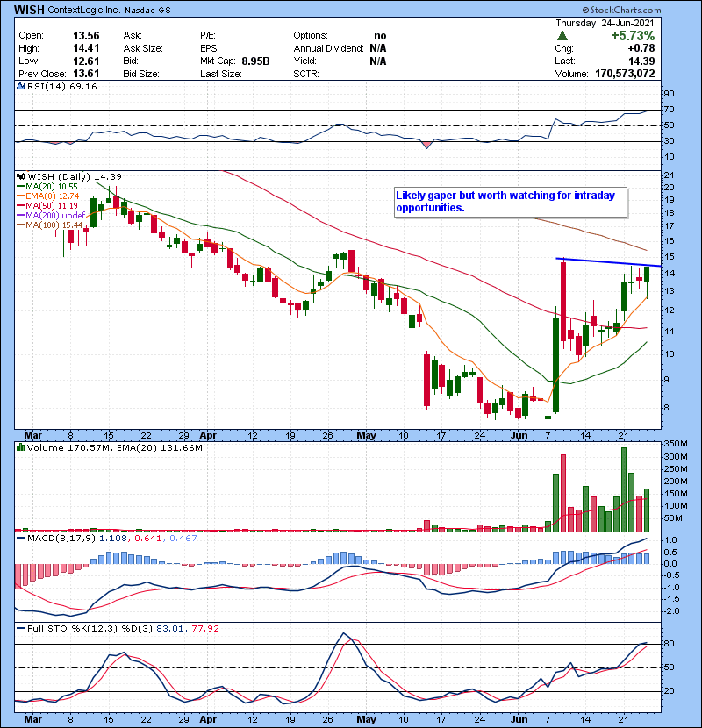The image size is (702, 728).
Task: Click the MACD histogram value 0.467
Action: [x=183, y=539]
